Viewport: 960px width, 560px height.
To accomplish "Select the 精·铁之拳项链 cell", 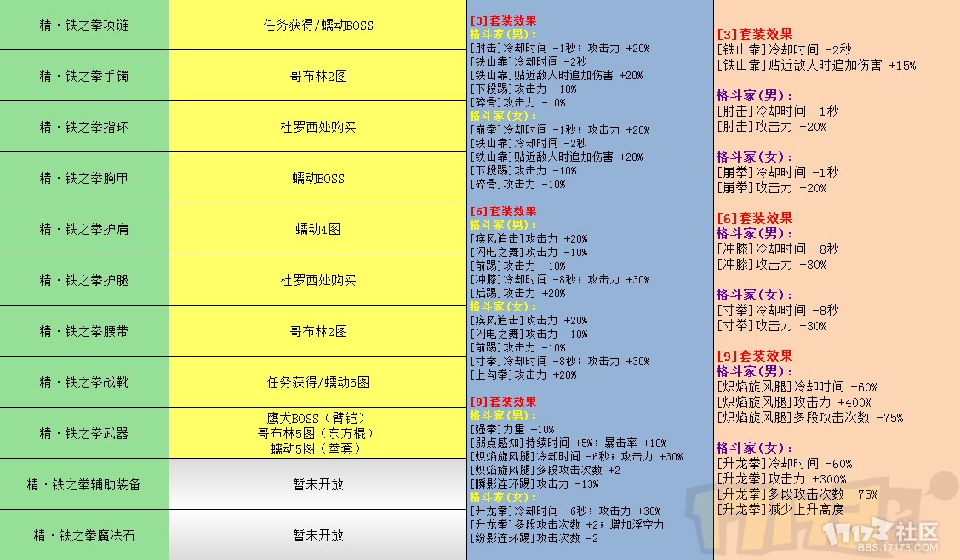I will [83, 25].
